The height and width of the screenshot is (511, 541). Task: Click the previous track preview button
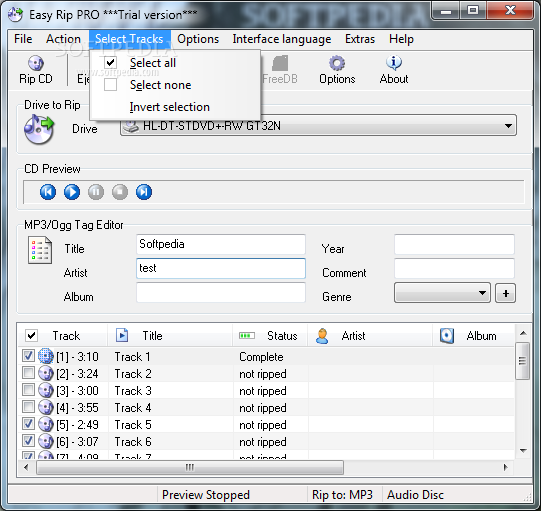pyautogui.click(x=48, y=192)
